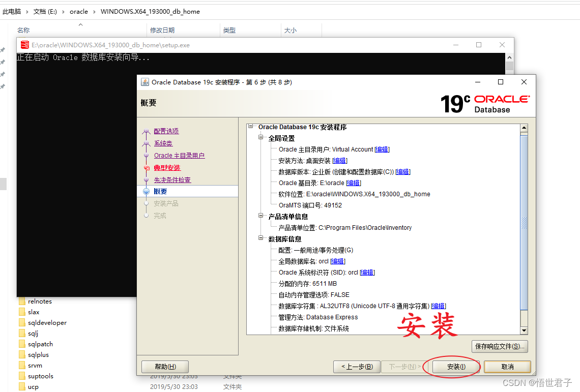Open the relnotes folder icon in Explorer

click(x=22, y=301)
